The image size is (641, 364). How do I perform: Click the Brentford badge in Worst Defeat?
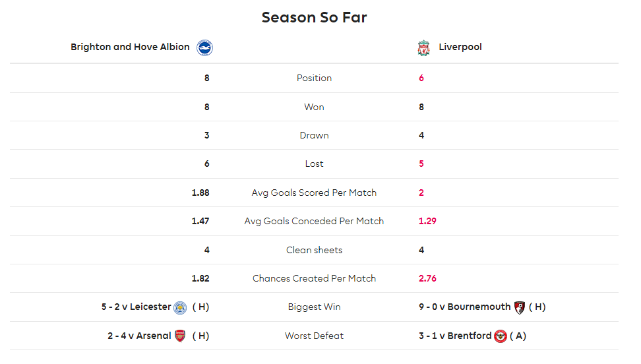[x=501, y=336]
